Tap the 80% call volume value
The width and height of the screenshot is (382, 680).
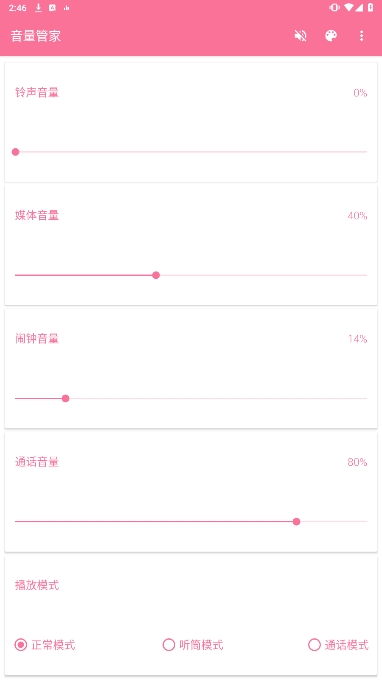point(357,462)
